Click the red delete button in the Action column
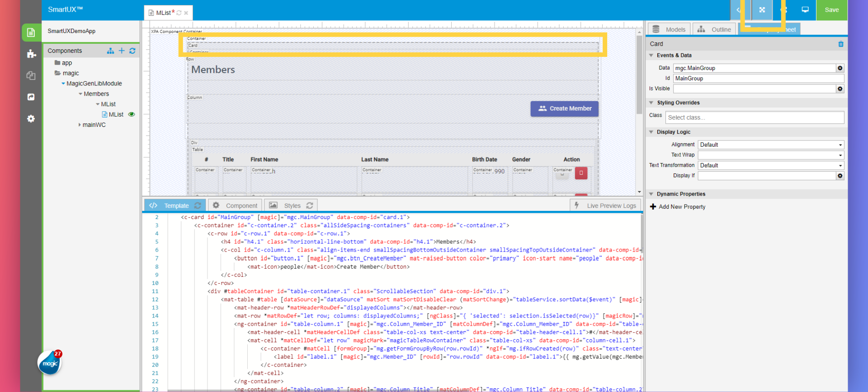The width and height of the screenshot is (868, 392). click(581, 173)
